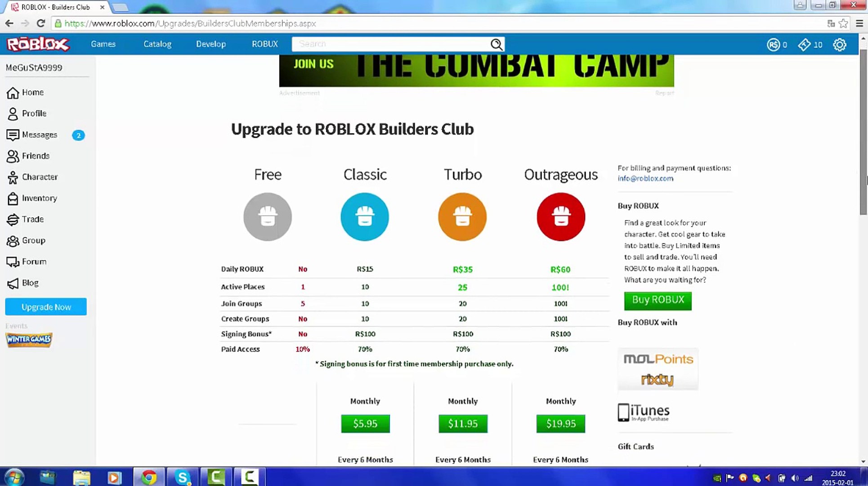Click the Skype icon in Windows taskbar
The image size is (868, 486).
coord(183,477)
